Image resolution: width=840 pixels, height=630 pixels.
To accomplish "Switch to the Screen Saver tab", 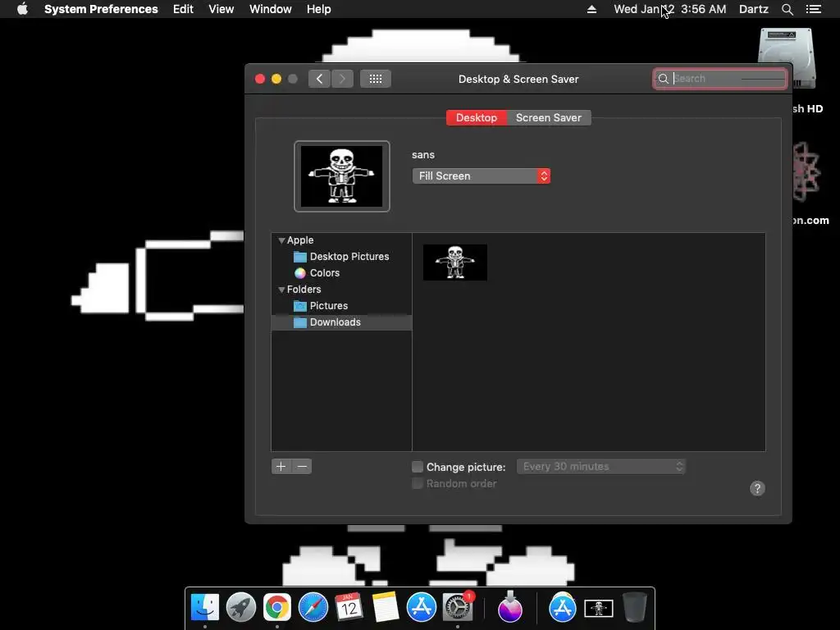I will [549, 118].
